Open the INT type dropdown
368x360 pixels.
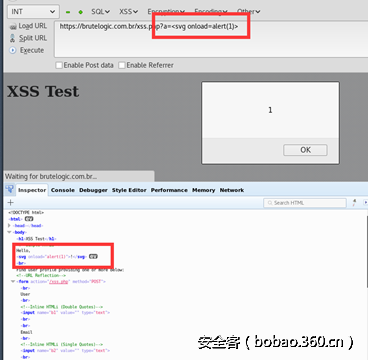(33, 12)
